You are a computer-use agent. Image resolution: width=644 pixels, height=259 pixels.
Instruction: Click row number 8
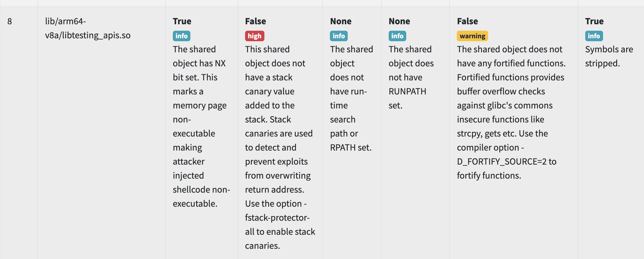tap(10, 21)
